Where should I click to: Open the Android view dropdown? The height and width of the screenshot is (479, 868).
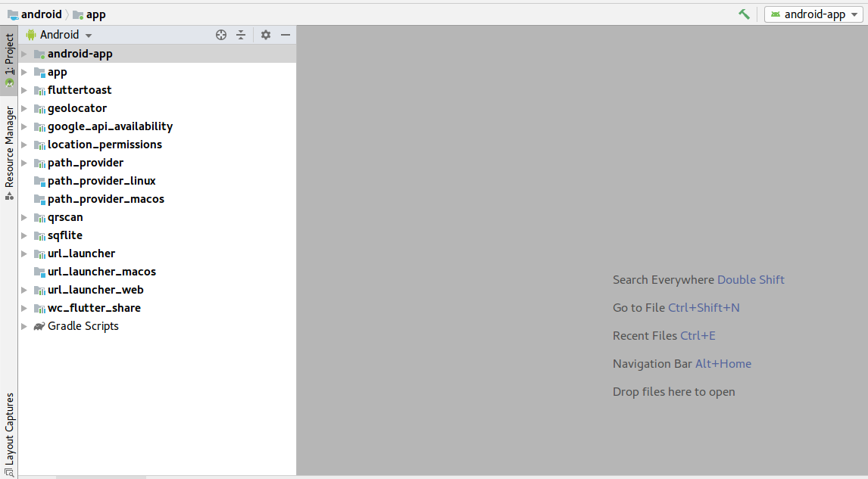click(59, 34)
